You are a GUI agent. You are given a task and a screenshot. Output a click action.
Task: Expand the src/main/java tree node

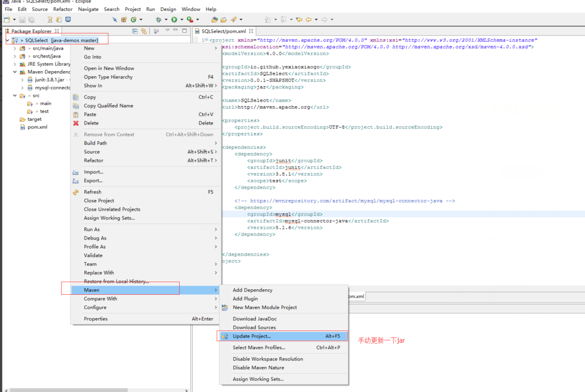(15, 48)
